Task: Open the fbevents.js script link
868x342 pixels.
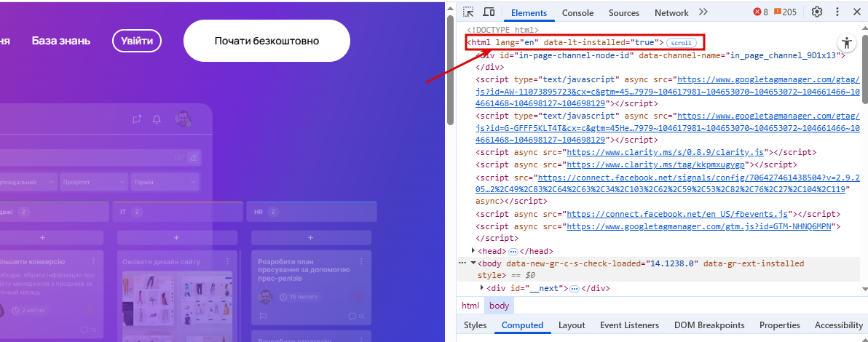Action: click(677, 214)
